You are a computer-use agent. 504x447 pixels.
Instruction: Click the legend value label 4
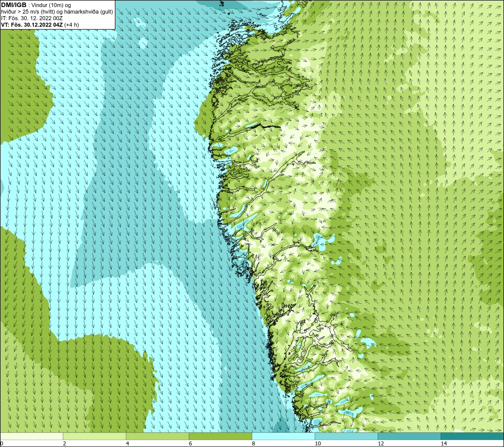pyautogui.click(x=128, y=443)
